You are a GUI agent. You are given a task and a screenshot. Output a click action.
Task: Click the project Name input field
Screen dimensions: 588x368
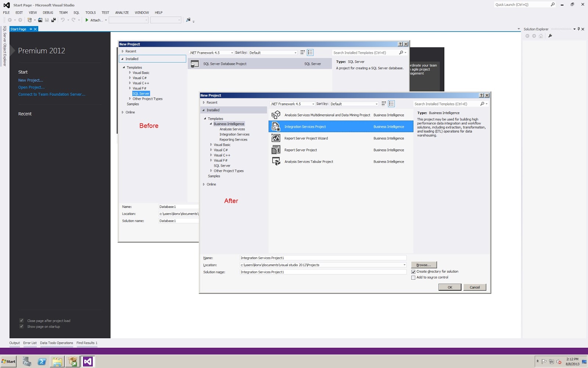tap(323, 258)
